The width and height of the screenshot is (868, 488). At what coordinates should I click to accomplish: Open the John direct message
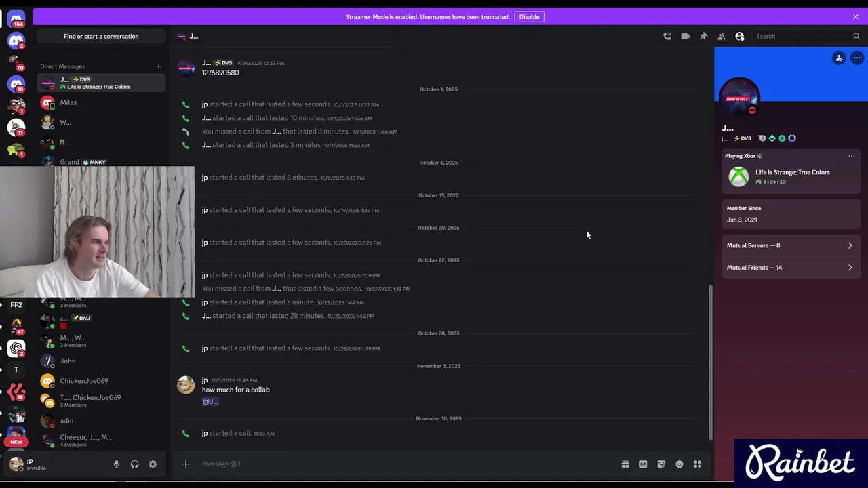(x=68, y=361)
